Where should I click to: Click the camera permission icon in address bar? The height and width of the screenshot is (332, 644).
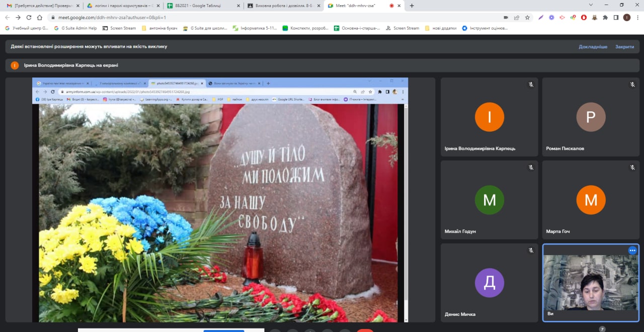coord(506,17)
